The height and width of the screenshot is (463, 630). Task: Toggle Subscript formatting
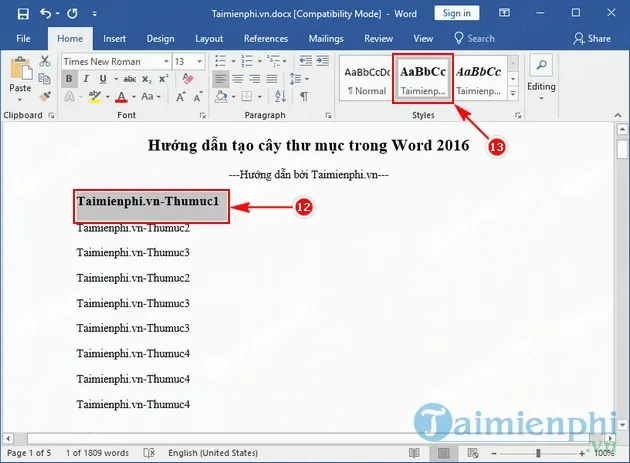pyautogui.click(x=147, y=79)
